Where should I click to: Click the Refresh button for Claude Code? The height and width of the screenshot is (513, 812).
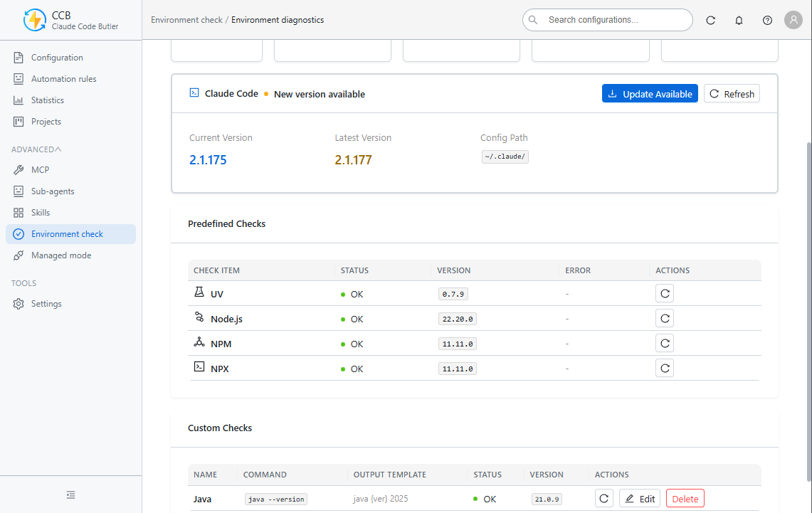(732, 94)
